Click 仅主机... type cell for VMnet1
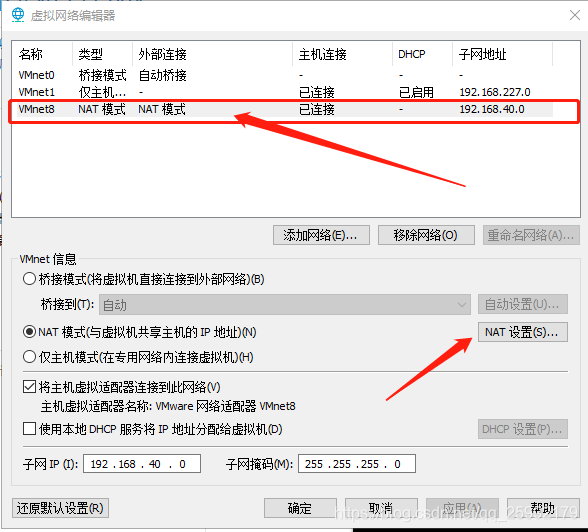 click(102, 92)
